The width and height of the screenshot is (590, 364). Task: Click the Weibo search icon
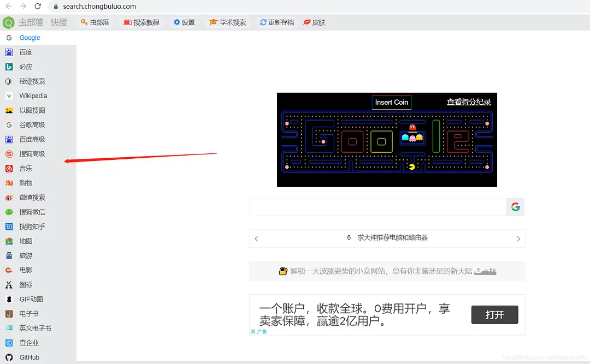(9, 198)
